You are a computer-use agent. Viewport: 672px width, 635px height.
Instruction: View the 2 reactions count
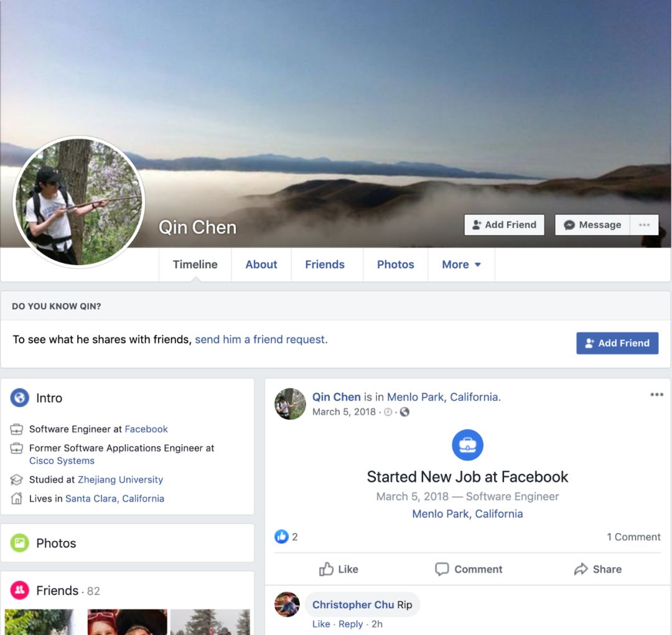point(295,537)
